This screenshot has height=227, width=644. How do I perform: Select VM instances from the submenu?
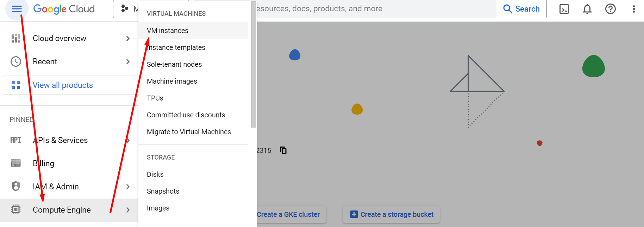168,31
